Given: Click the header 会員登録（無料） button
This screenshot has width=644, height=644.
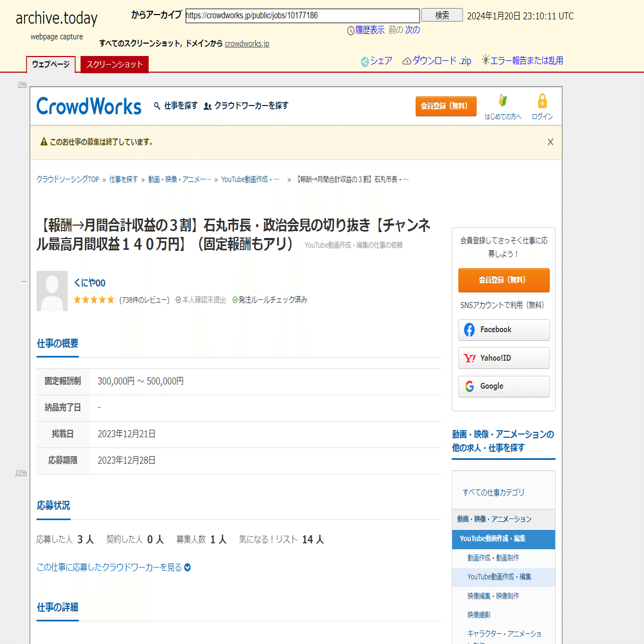Looking at the screenshot, I should click(x=446, y=107).
